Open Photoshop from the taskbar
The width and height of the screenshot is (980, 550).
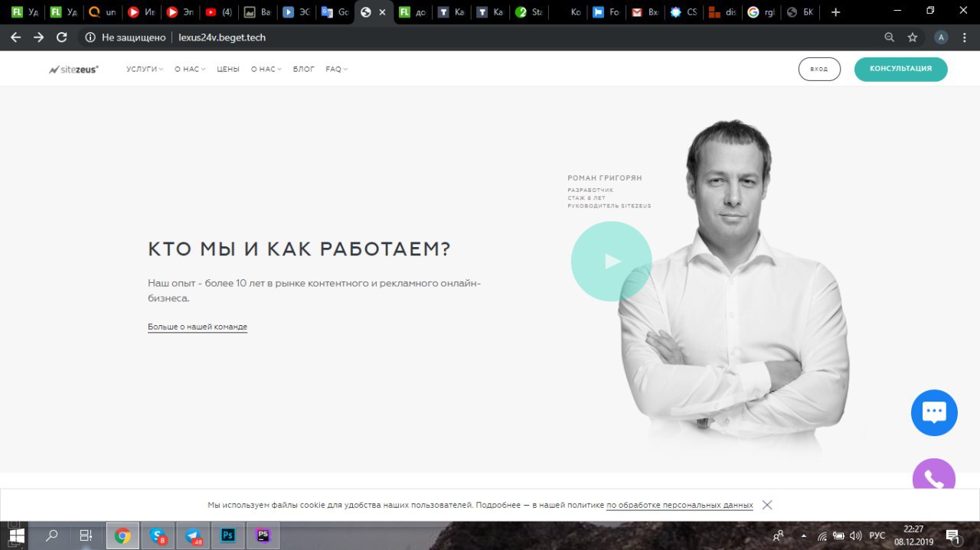[228, 535]
